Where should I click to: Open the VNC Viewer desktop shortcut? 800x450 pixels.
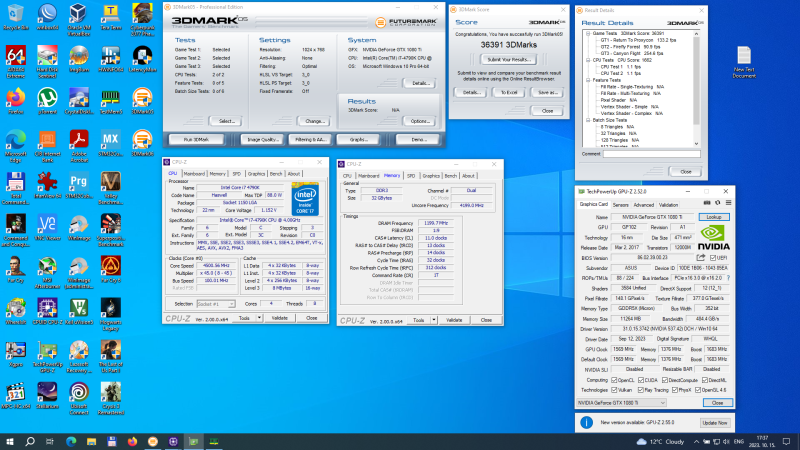(x=47, y=227)
